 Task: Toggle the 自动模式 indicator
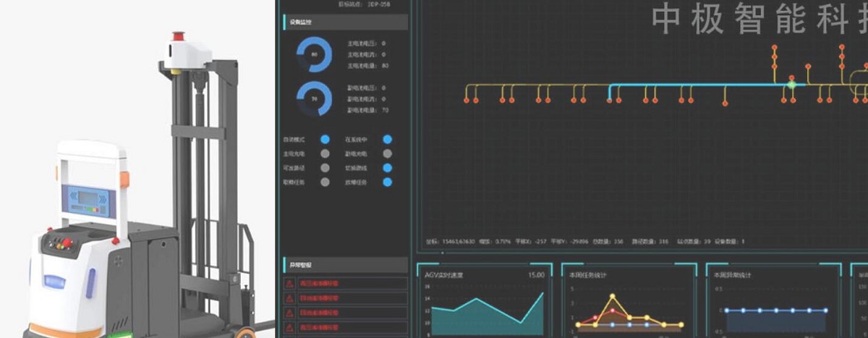pos(325,140)
